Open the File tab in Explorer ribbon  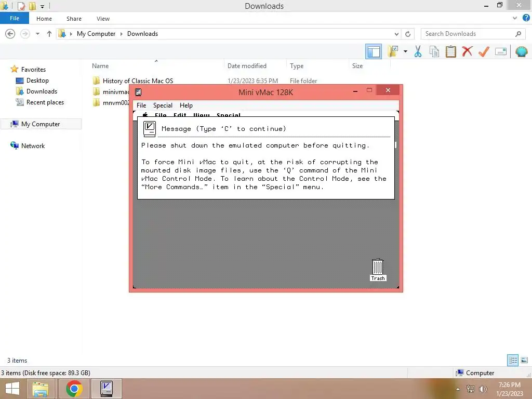(15, 18)
